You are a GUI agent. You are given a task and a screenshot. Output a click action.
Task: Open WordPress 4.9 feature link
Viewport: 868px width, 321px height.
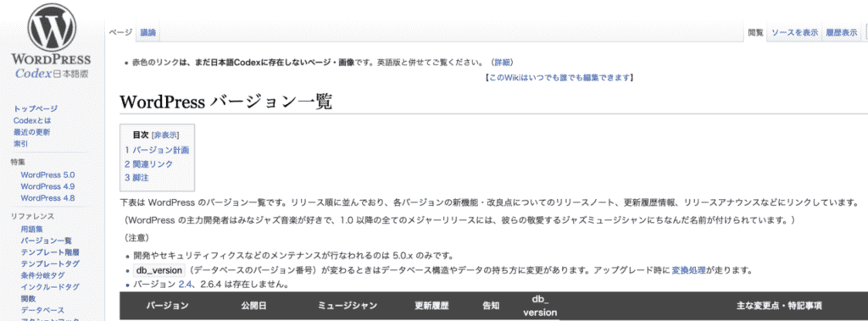coord(47,186)
